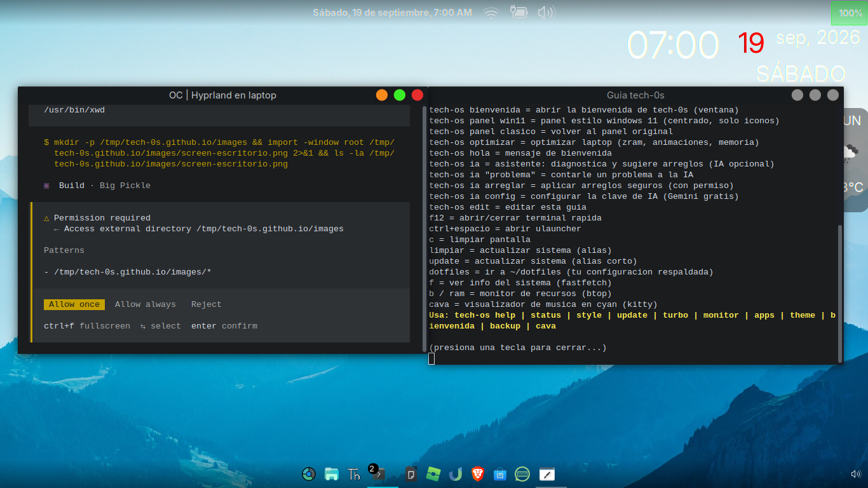Click the OC terminal window scrollbar

point(425,229)
